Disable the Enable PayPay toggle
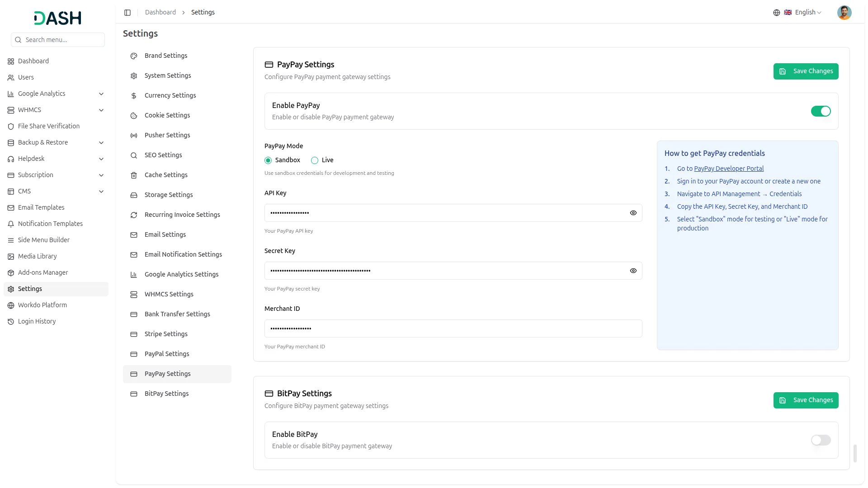868x488 pixels. 821,111
